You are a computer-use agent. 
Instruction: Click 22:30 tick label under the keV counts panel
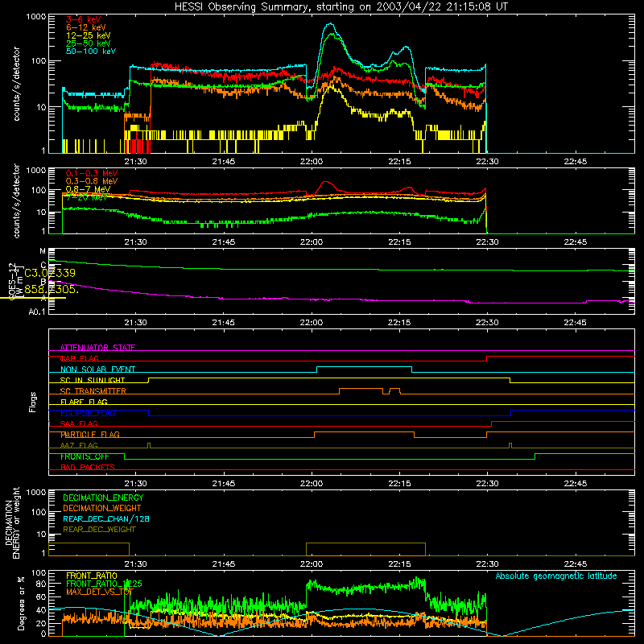click(x=487, y=162)
